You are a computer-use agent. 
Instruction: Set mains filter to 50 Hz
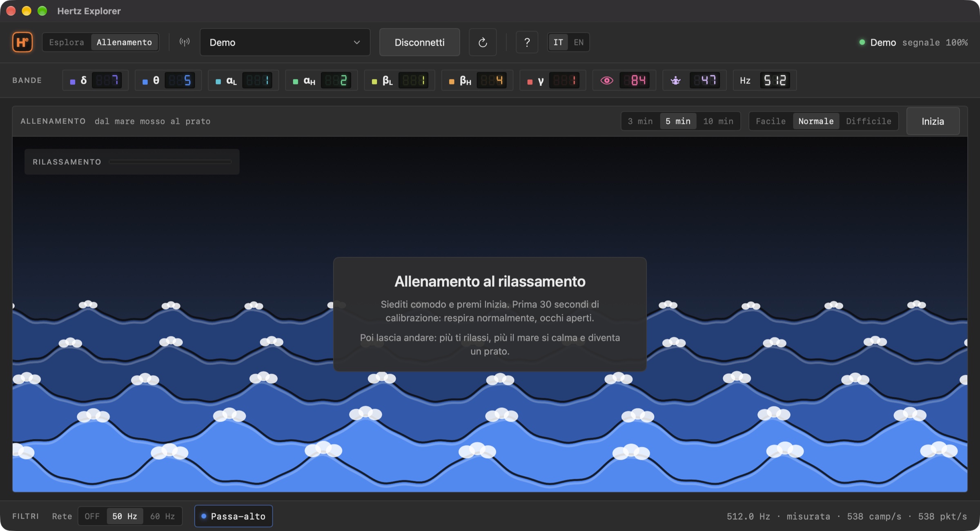[x=125, y=516]
